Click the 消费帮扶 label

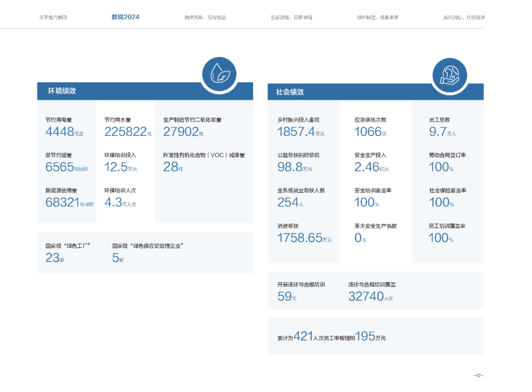(288, 226)
